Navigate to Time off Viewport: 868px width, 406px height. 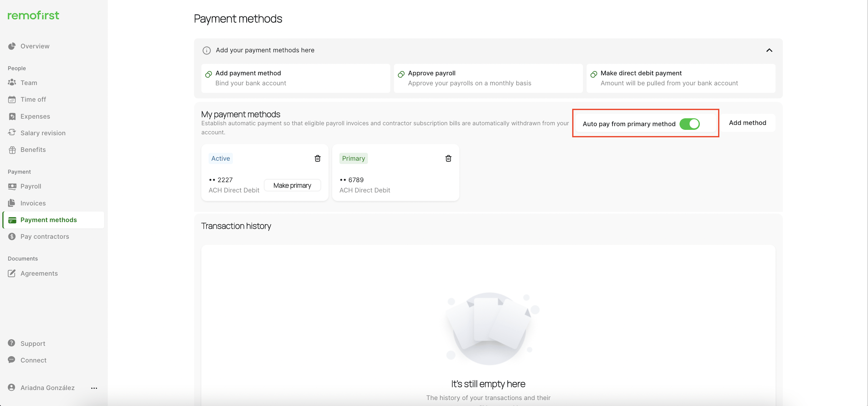click(x=33, y=99)
